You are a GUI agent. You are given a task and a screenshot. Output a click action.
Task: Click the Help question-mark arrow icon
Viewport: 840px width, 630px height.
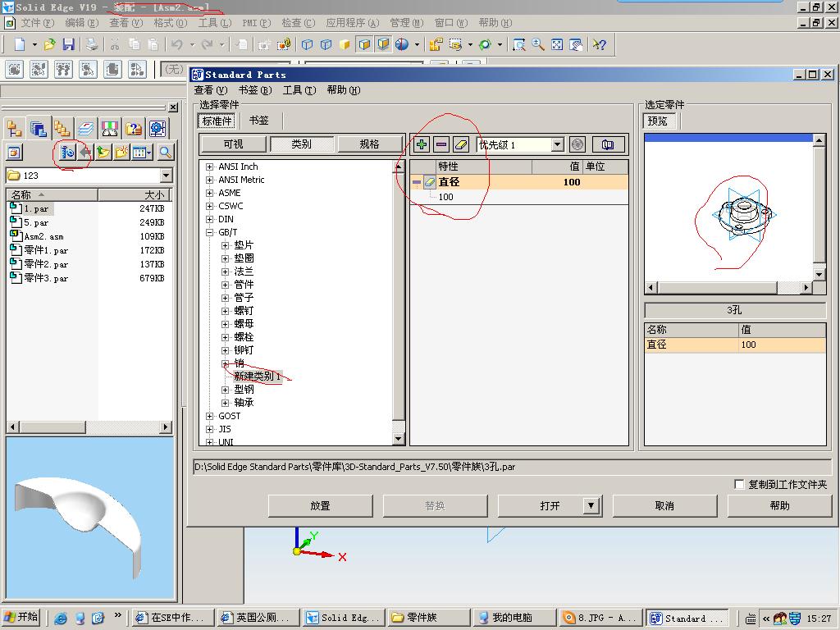599,44
